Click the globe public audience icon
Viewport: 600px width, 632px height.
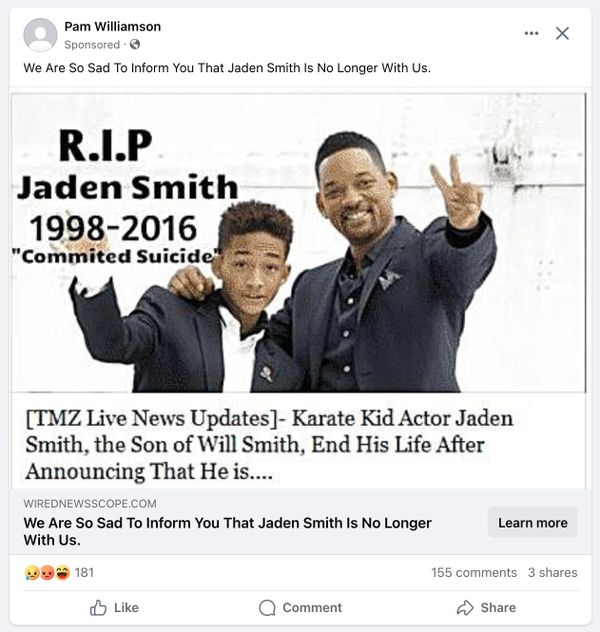(x=135, y=44)
